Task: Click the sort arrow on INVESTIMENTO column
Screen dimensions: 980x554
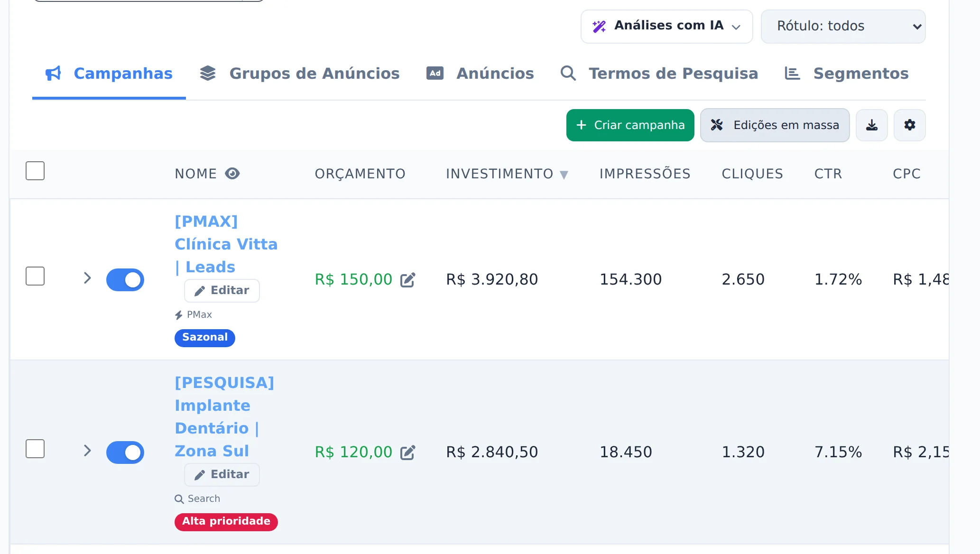Action: [x=564, y=175]
